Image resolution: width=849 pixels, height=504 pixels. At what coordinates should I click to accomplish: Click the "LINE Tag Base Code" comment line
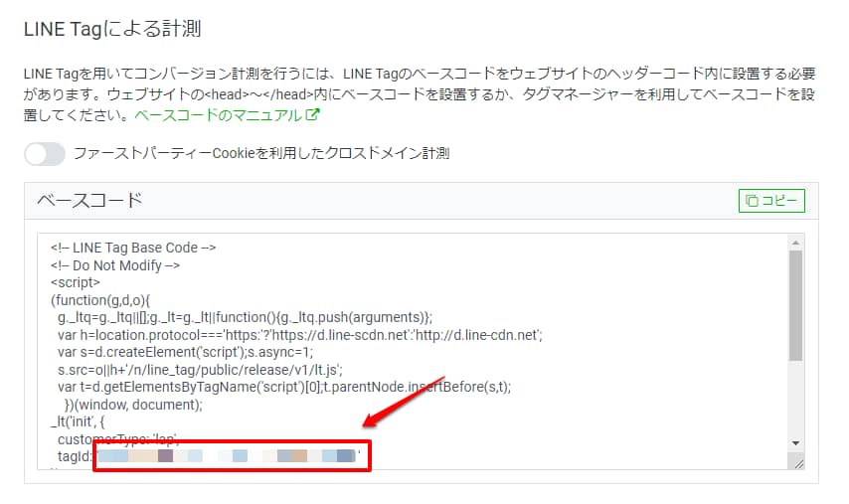133,248
